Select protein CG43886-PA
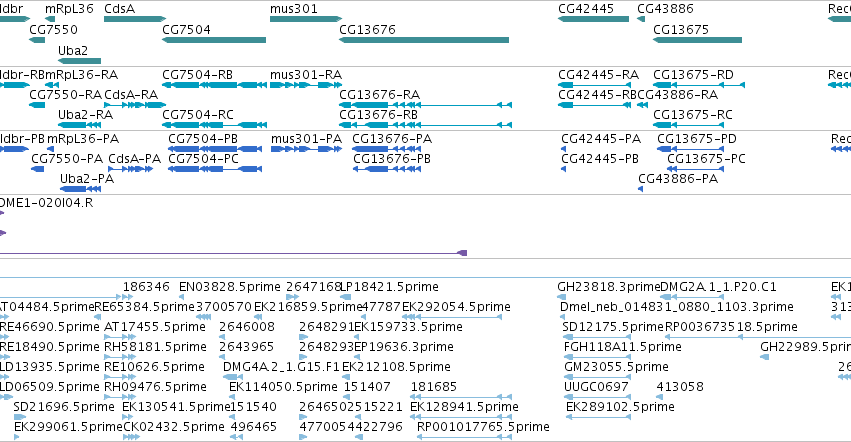This screenshot has height=442, width=851. [678, 179]
